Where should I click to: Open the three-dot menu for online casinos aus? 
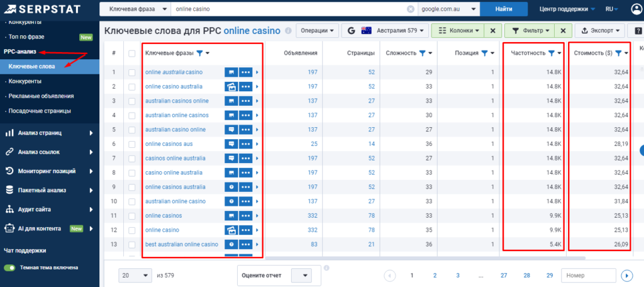click(x=246, y=144)
